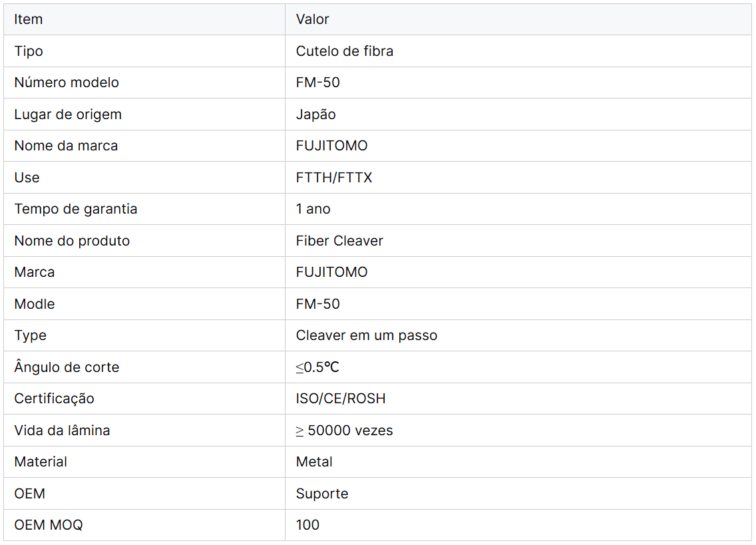Select the '≤0.5℃' angle value
756x545 pixels.
pos(318,367)
